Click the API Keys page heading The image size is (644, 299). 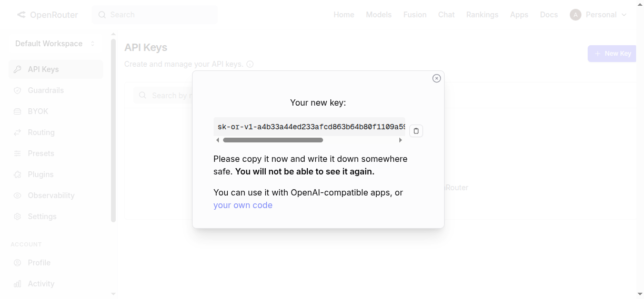[x=146, y=47]
